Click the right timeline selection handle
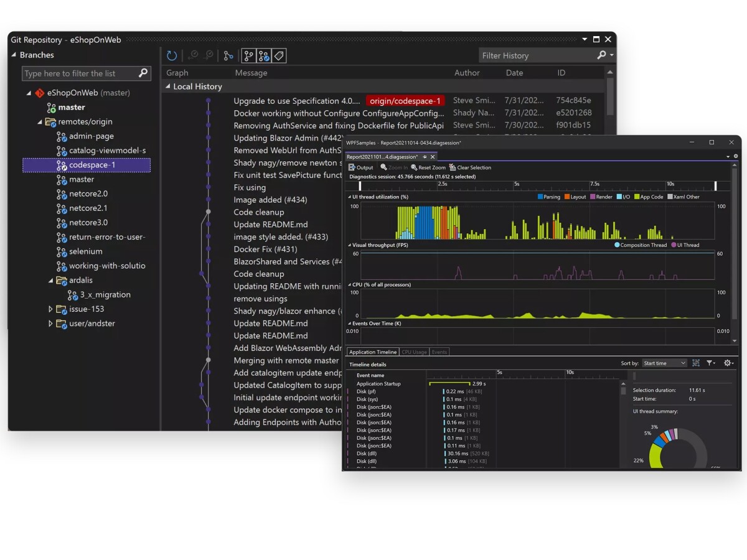 pyautogui.click(x=715, y=185)
